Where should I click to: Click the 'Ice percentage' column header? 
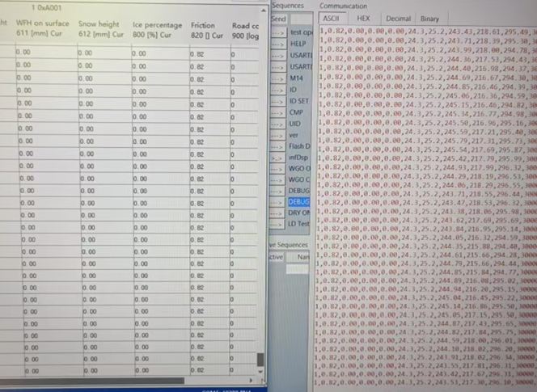[157, 30]
